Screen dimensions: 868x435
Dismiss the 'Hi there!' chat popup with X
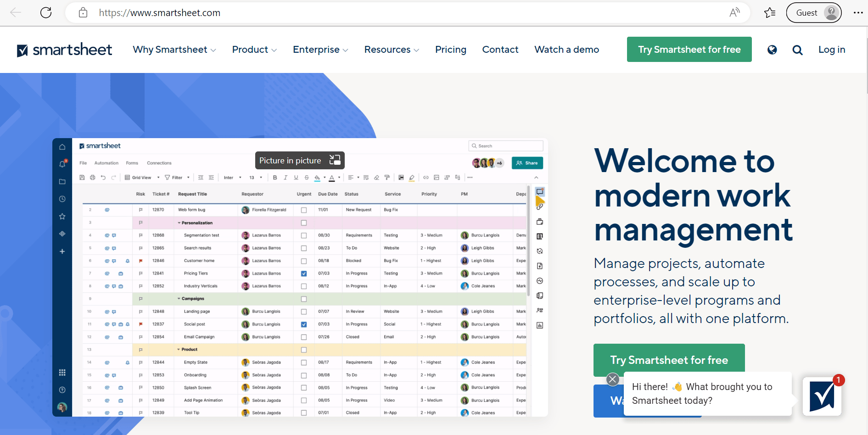tap(612, 379)
